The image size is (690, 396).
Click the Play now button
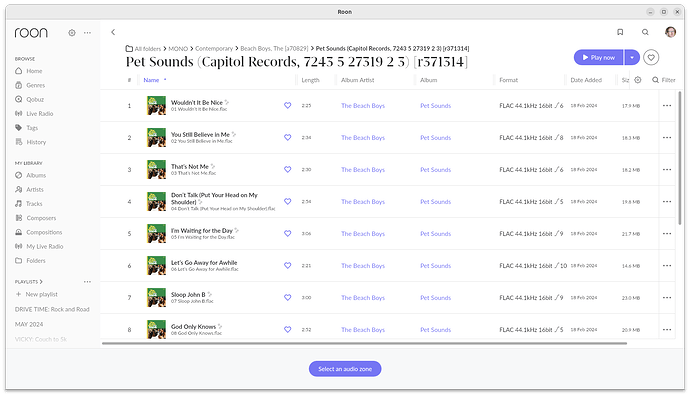tap(598, 57)
